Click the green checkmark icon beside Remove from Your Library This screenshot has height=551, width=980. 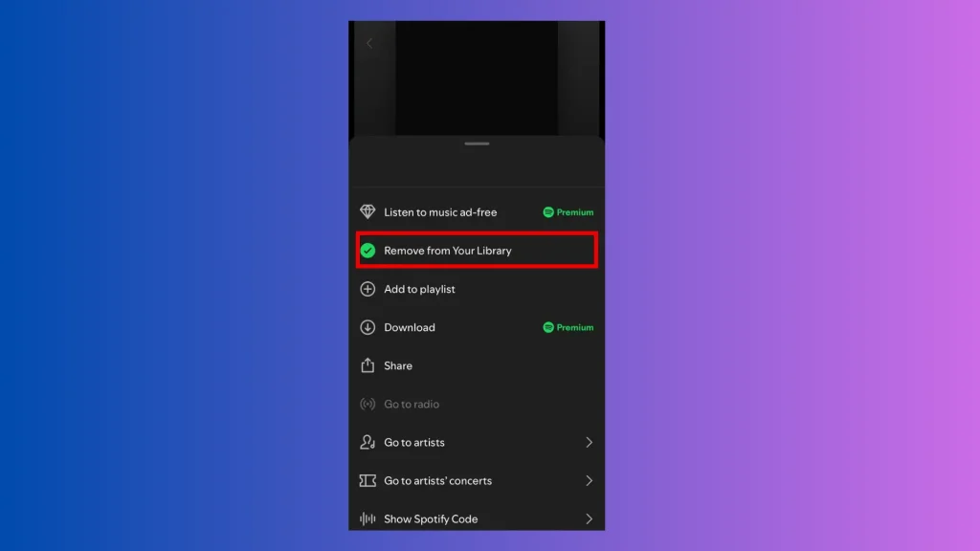367,250
